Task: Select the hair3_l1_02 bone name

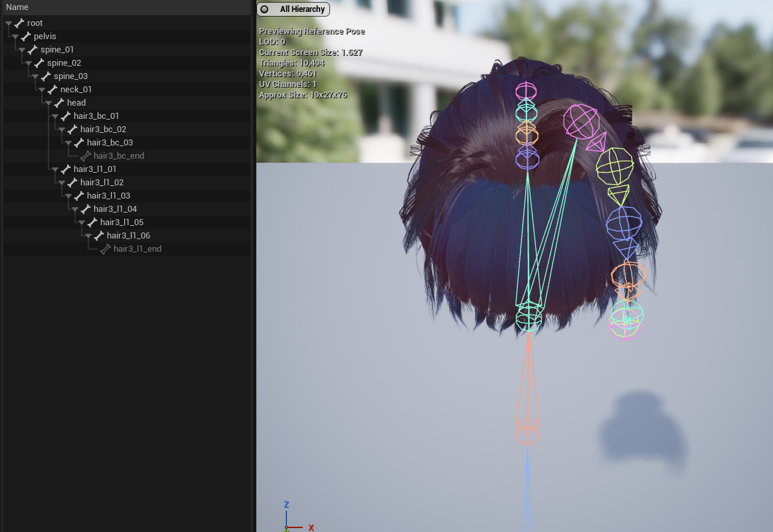Action: [x=102, y=183]
